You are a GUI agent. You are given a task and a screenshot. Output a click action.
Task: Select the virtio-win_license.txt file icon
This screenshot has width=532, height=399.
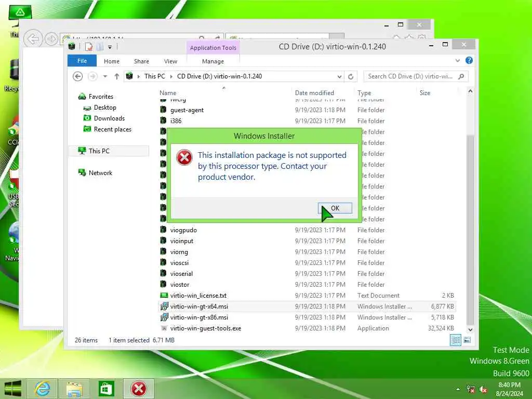[164, 295]
